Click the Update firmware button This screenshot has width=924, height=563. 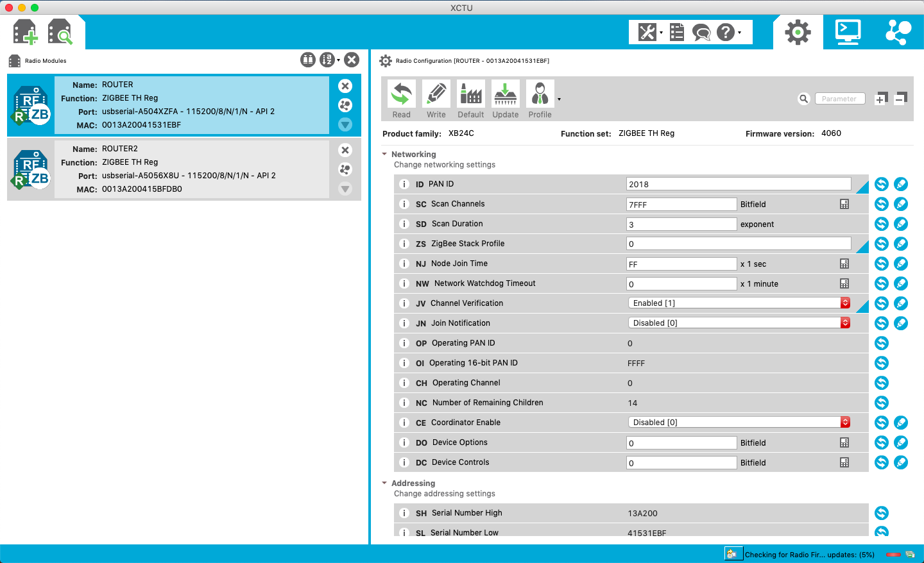coord(506,99)
